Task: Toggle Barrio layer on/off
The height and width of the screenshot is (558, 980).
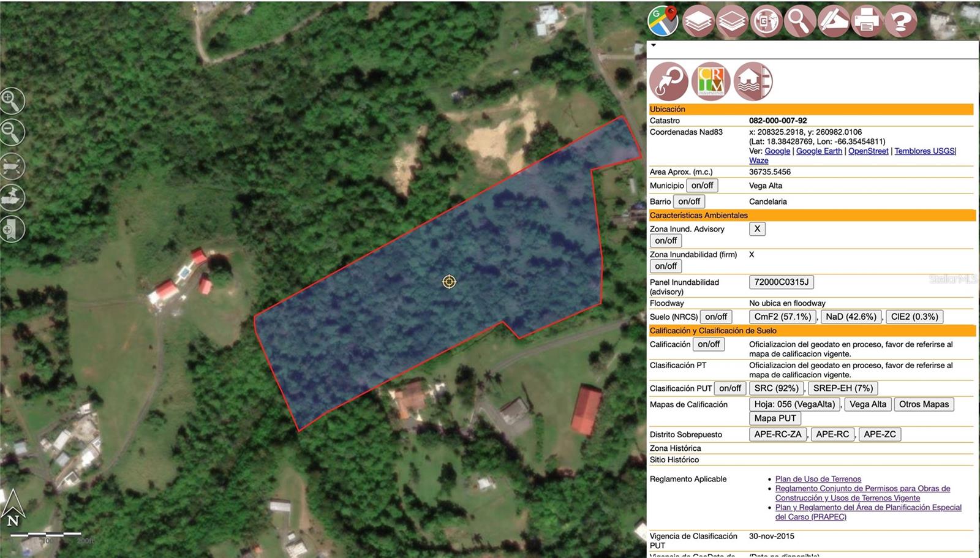Action: coord(689,202)
